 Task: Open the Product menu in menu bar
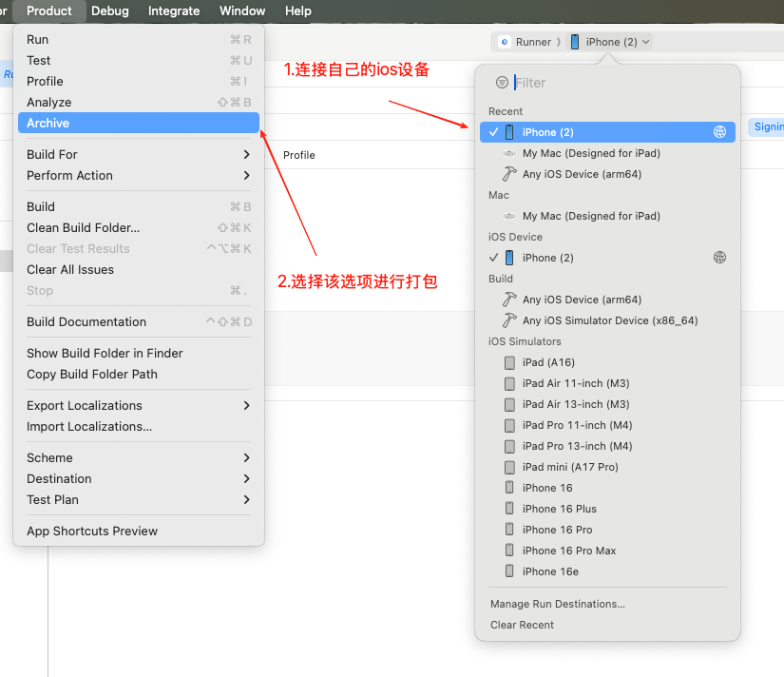click(x=49, y=10)
